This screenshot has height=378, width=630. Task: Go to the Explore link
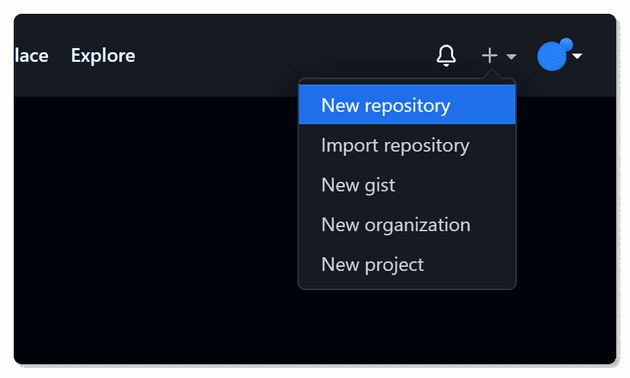103,56
